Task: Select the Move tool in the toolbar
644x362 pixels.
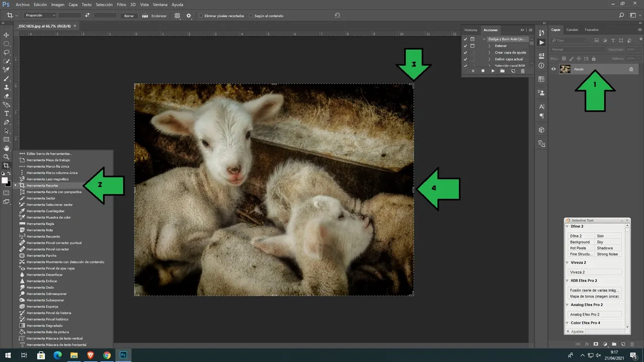Action: pos(7,35)
